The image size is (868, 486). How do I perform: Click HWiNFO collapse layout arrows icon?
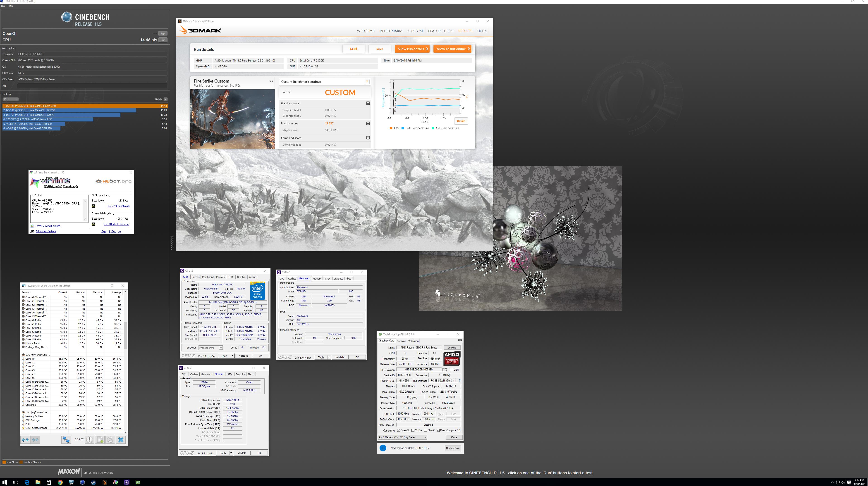click(35, 440)
